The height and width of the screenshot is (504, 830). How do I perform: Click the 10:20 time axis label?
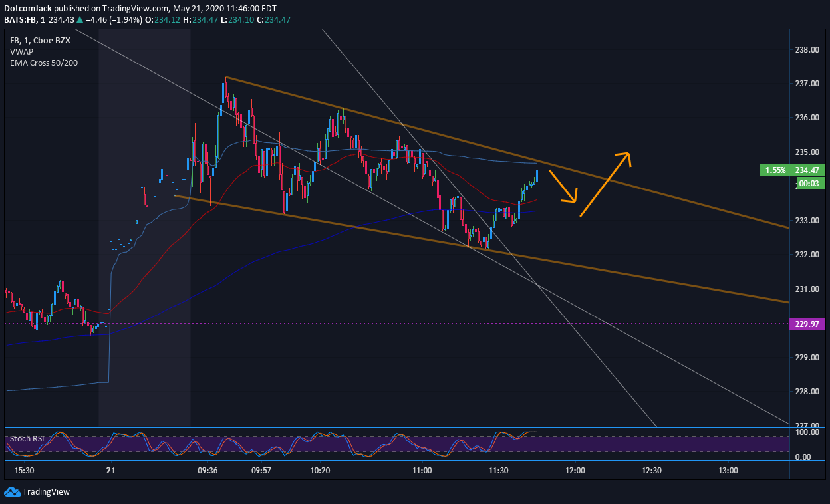(x=320, y=471)
